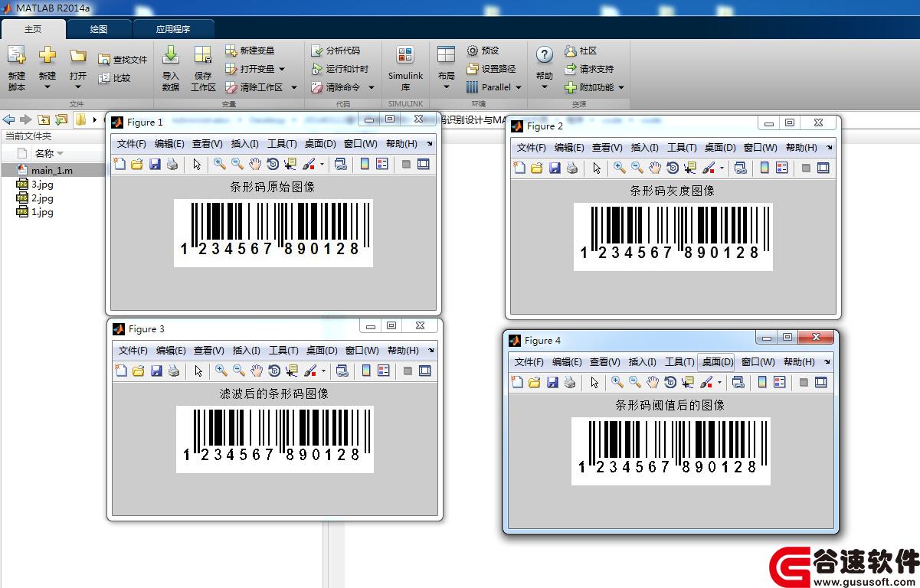Click the Open File icon in Figure 1's toolbar

coord(137,164)
